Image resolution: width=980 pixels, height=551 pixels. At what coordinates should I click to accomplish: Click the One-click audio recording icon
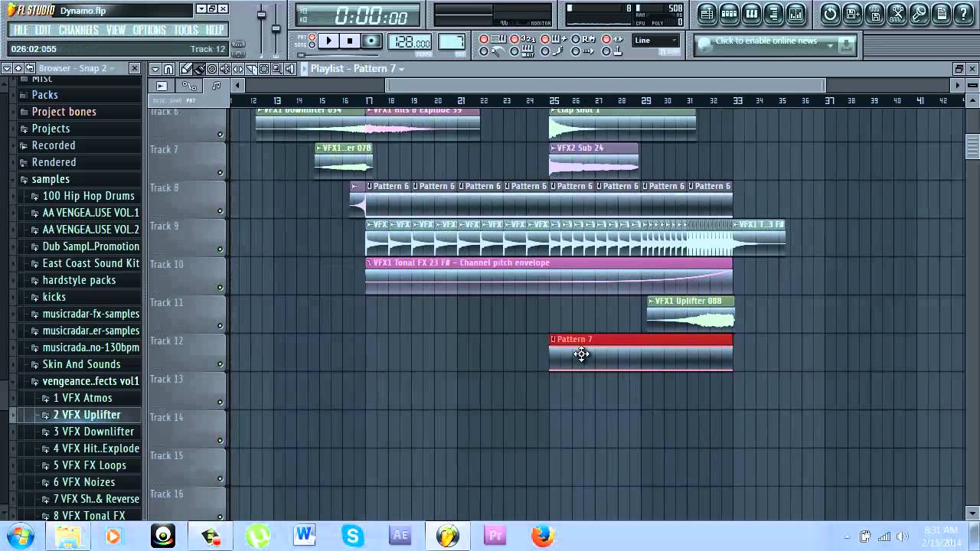[x=919, y=15]
